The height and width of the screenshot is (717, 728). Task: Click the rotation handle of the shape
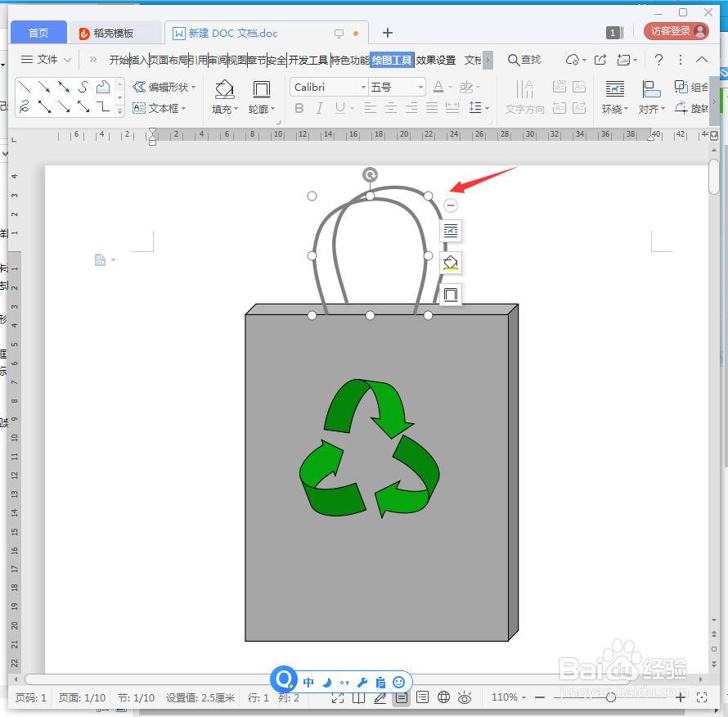370,174
